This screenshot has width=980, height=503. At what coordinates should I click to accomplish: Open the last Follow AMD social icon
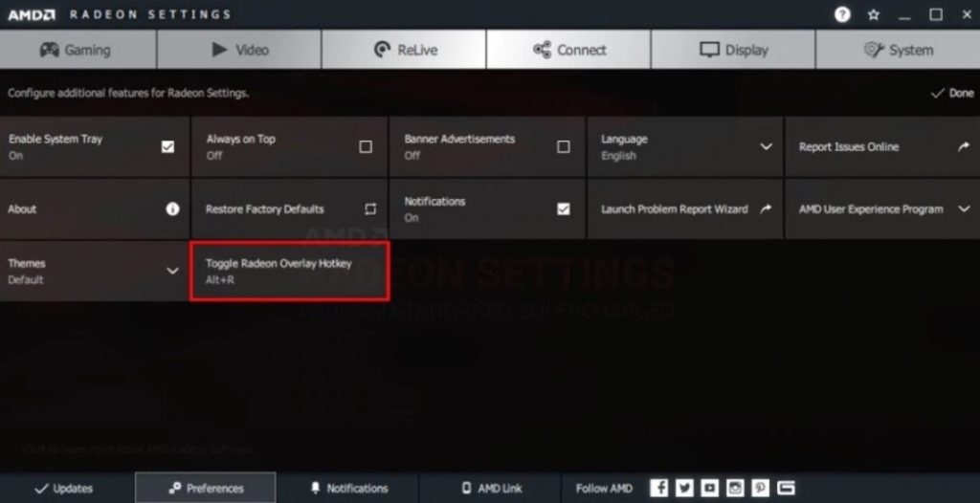point(786,488)
